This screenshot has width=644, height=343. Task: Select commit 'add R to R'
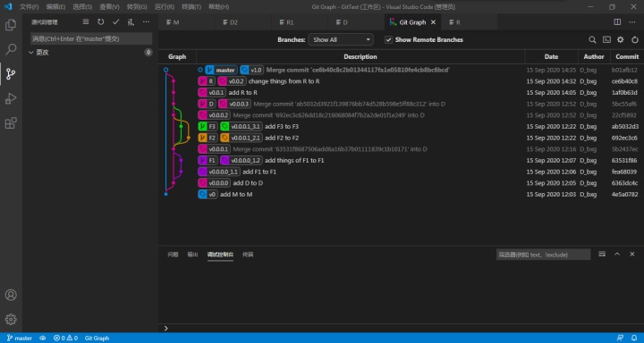click(x=242, y=93)
